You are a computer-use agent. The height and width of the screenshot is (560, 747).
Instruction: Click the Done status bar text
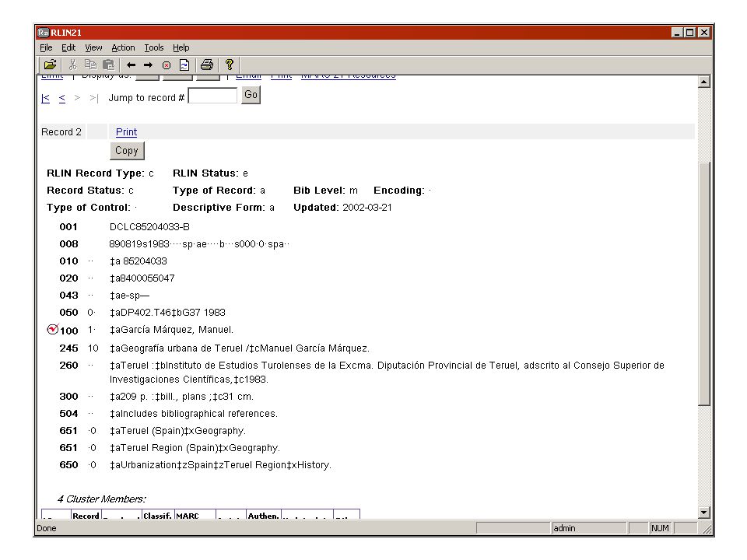(47, 528)
